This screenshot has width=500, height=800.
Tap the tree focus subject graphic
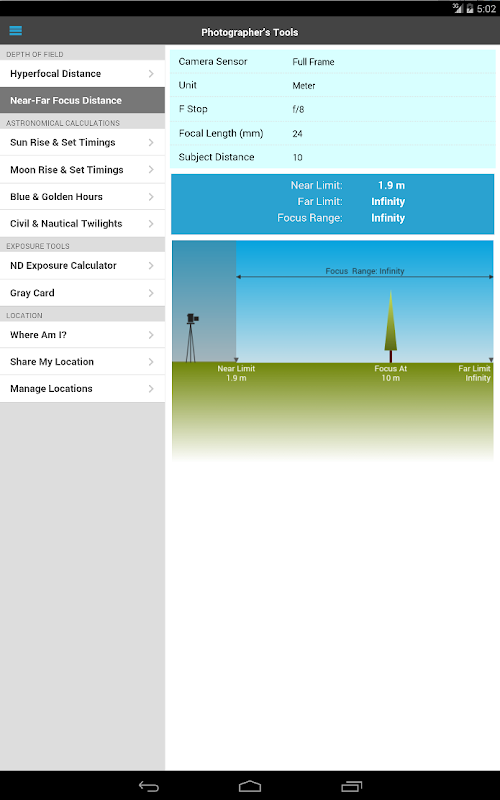[x=390, y=327]
